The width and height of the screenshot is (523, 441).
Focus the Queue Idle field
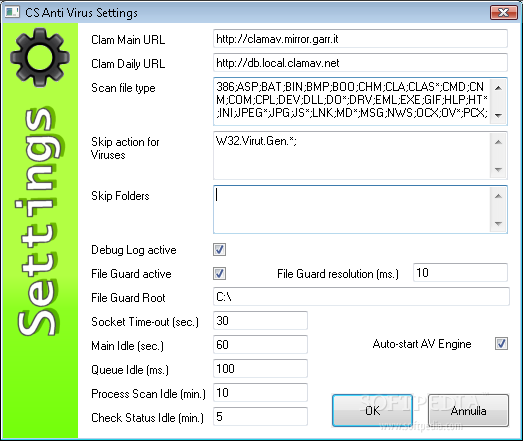260,369
